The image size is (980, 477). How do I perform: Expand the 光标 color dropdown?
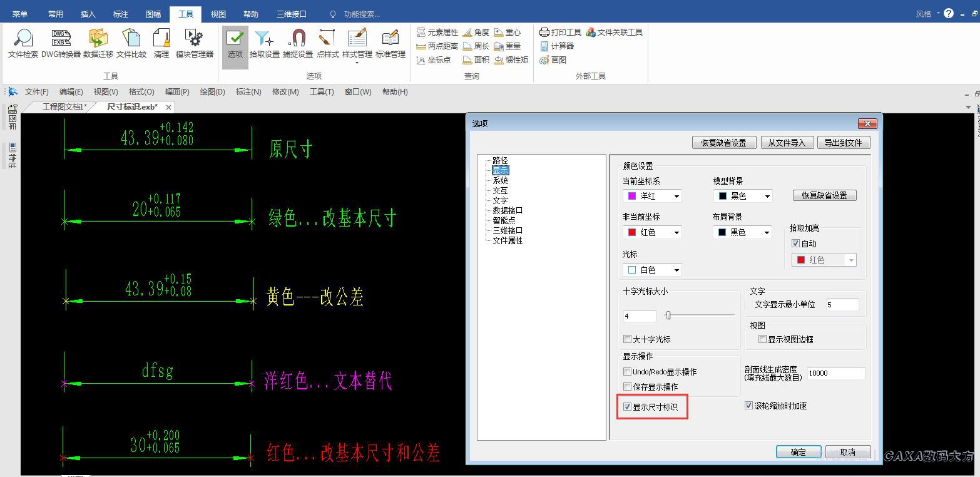(x=652, y=270)
